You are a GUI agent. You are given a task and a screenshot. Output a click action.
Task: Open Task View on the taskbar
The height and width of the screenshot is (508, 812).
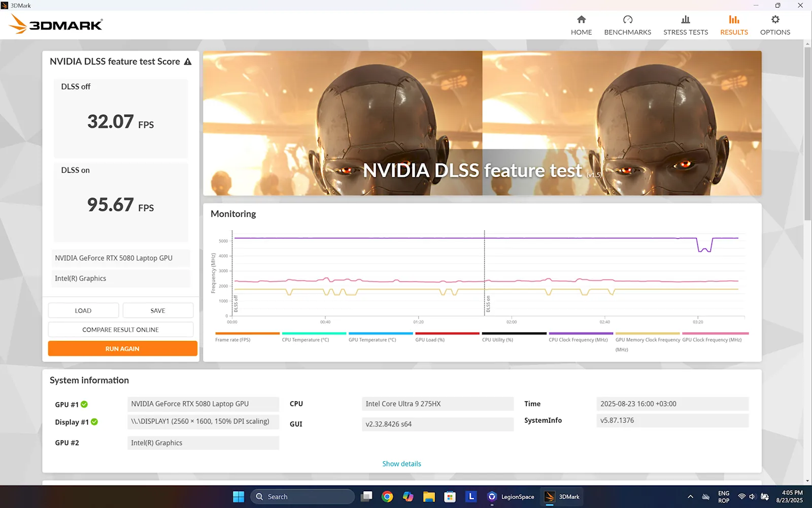[x=366, y=496]
